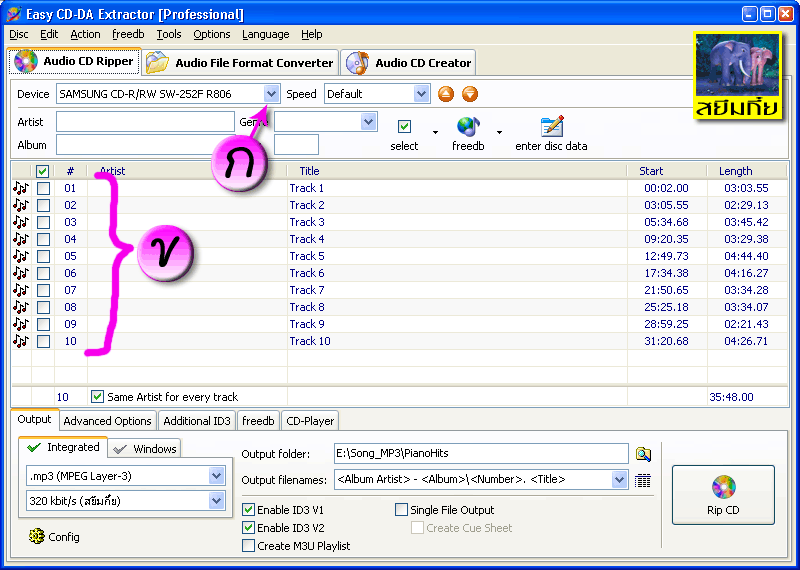Screen dimensions: 800x570
Task: Select the Integrated encoder tab
Action: coord(63,447)
